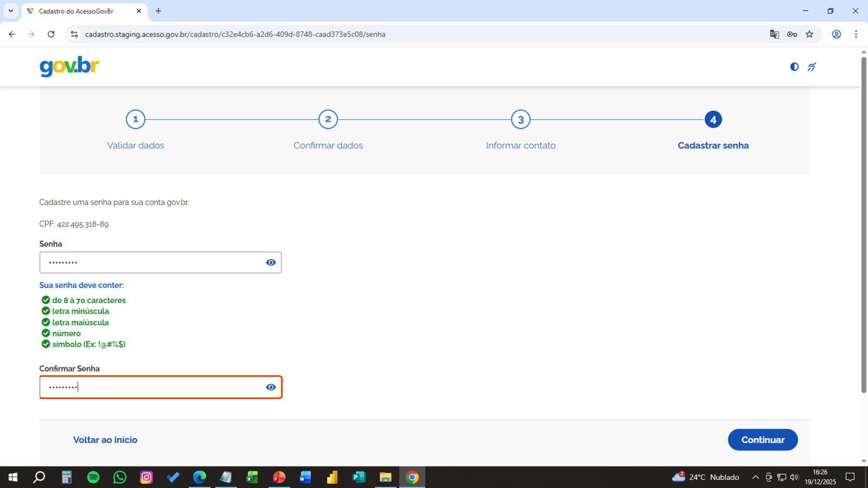868x488 pixels.
Task: Open Chrome profile icon
Action: 837,34
